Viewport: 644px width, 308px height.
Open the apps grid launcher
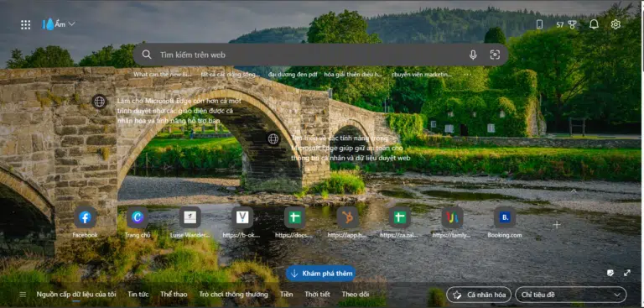click(25, 24)
